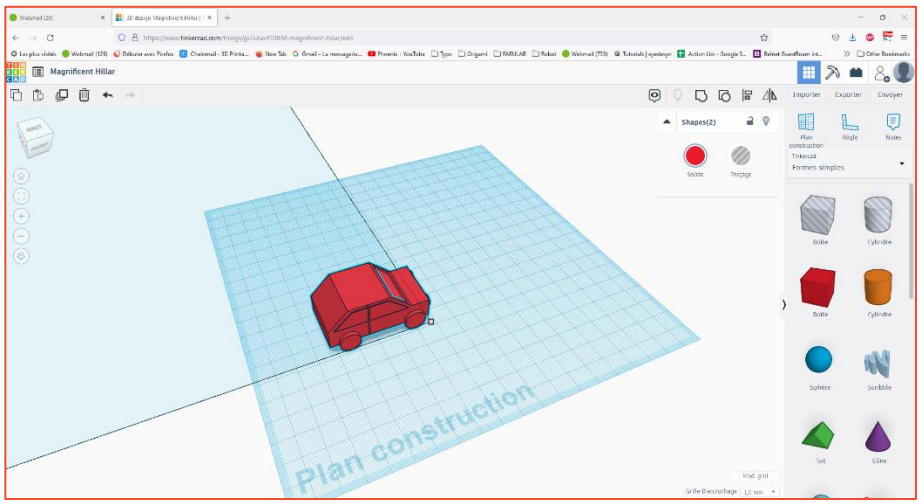The width and height of the screenshot is (921, 502).
Task: Click the Home view icon
Action: coord(21,175)
